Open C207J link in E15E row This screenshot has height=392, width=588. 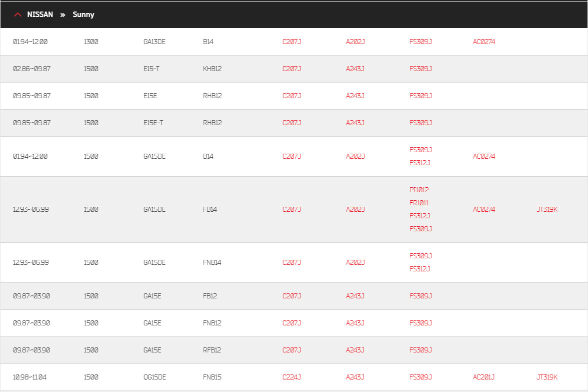point(292,96)
